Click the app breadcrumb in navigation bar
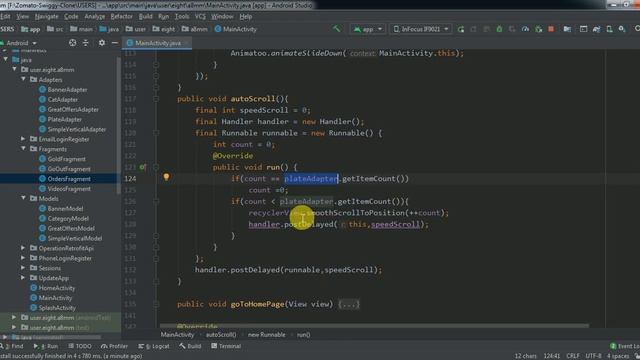The width and height of the screenshot is (640, 360). click(31, 29)
